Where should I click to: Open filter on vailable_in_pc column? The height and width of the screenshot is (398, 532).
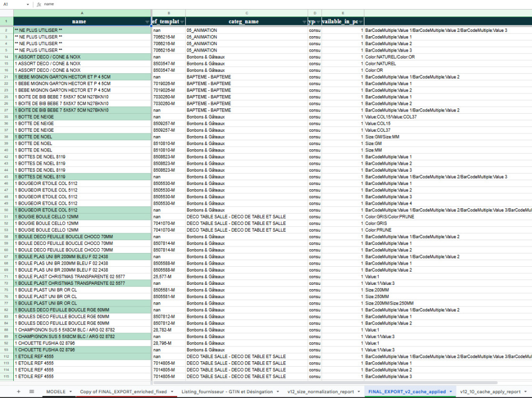pyautogui.click(x=361, y=22)
